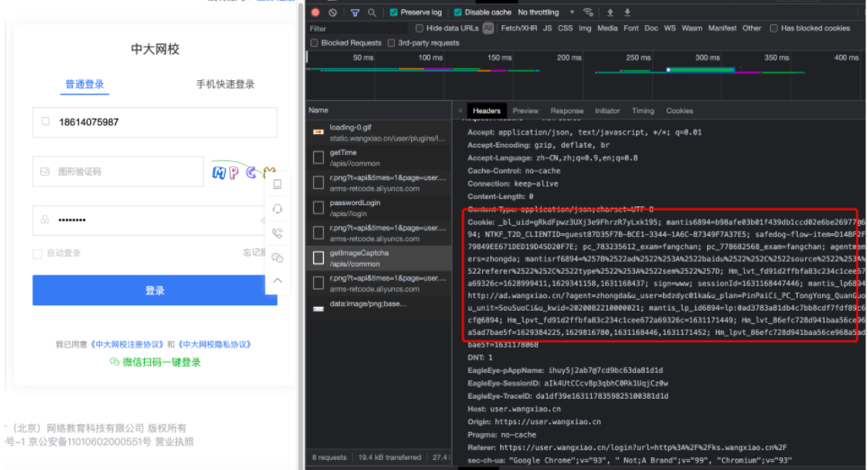
Task: Select the getImageCaptcha request row
Action: pyautogui.click(x=379, y=258)
